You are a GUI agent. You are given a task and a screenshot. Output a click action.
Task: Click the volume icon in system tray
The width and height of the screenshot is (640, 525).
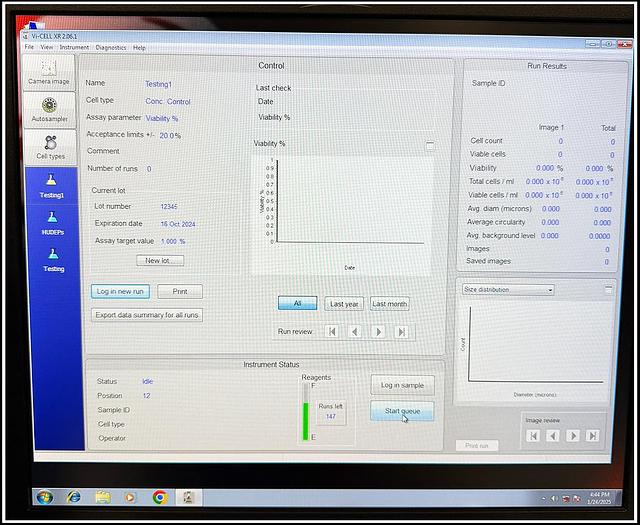click(554, 498)
